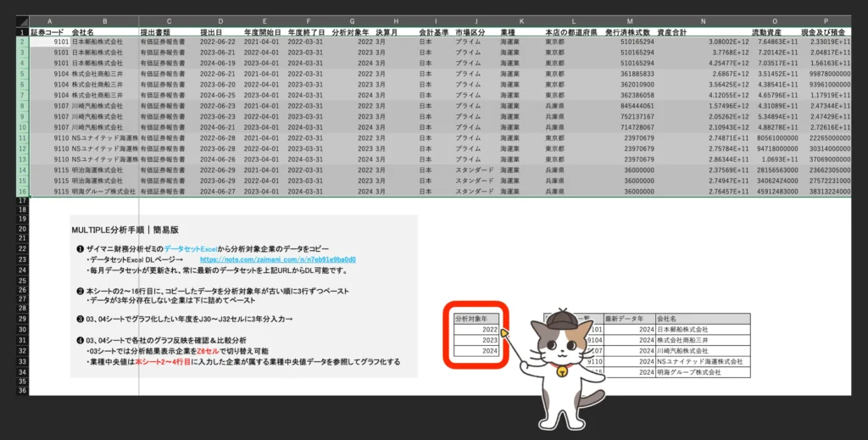Click the 年度開始日 header cell
The image size is (868, 440).
coord(264,33)
